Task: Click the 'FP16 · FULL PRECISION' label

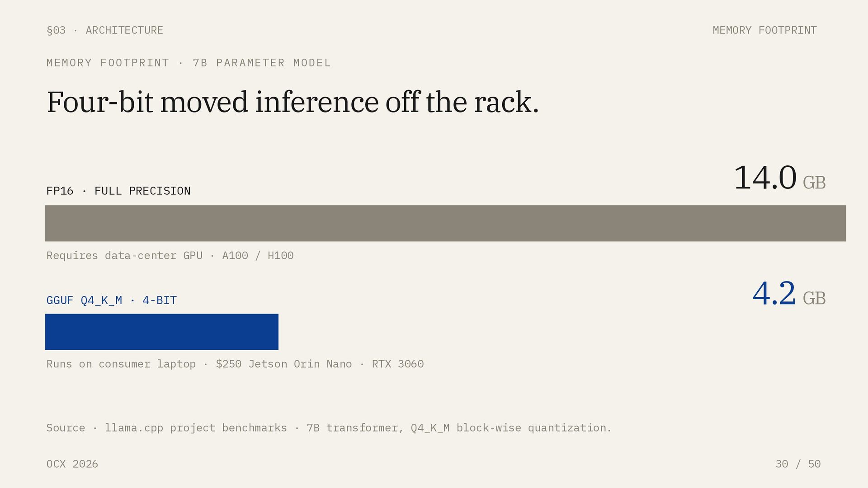Action: point(118,191)
